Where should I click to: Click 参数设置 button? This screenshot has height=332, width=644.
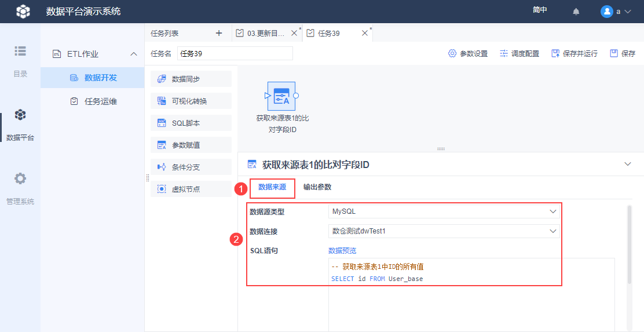[x=468, y=53]
